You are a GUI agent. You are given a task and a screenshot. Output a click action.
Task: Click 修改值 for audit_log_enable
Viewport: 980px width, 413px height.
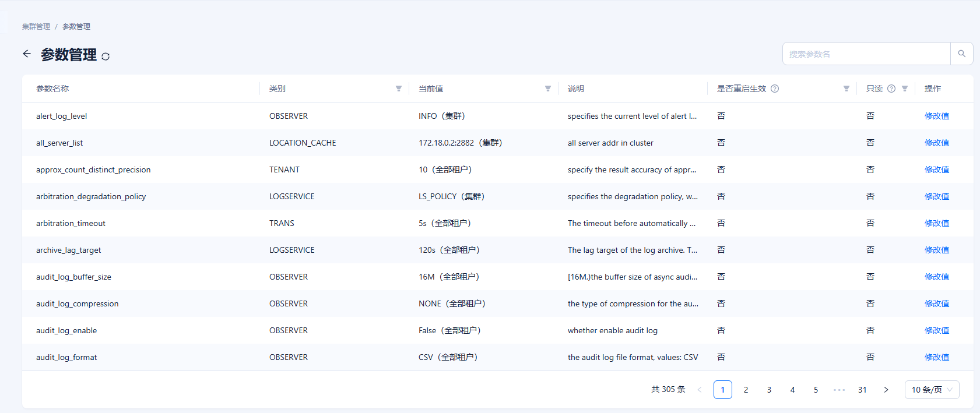pos(936,330)
